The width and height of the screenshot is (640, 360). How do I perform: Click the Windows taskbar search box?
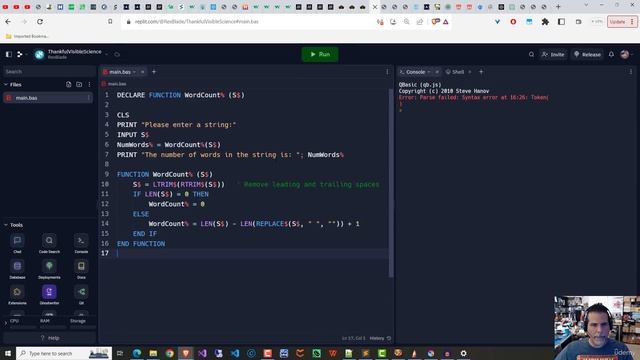click(64, 353)
